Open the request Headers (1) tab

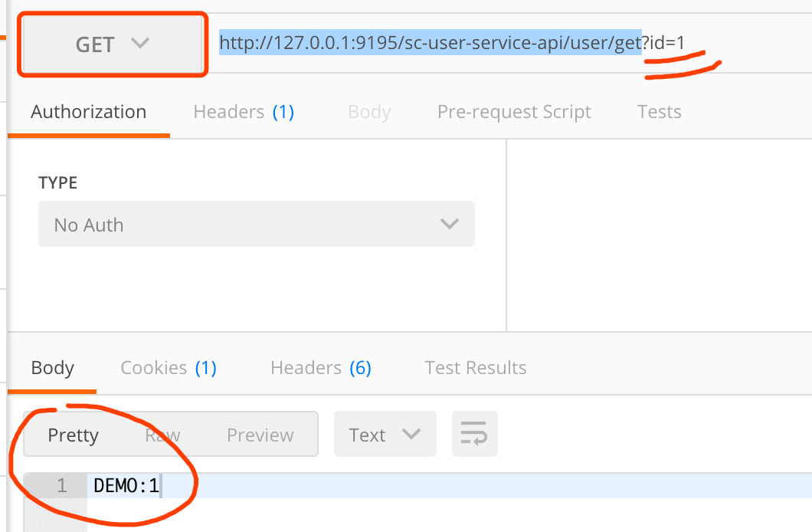(x=244, y=112)
